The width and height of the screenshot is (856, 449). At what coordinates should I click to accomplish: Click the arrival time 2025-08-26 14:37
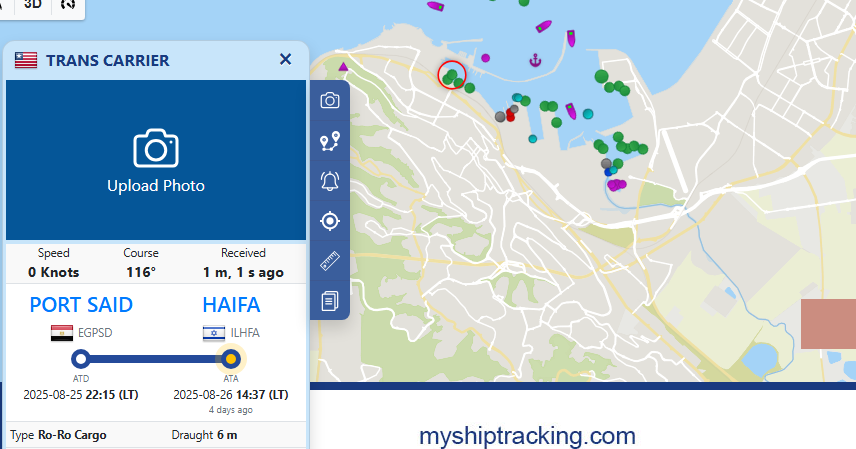tap(231, 395)
